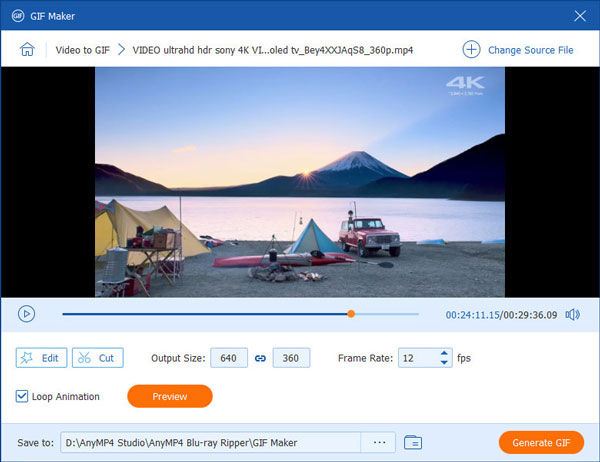Toggle the aspect ratio link icon
This screenshot has height=462, width=600.
click(x=261, y=358)
